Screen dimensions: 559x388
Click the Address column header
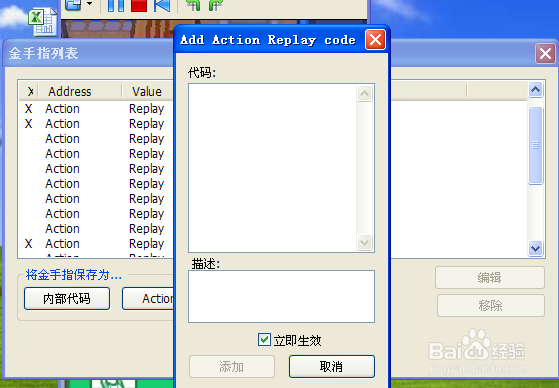pyautogui.click(x=80, y=91)
